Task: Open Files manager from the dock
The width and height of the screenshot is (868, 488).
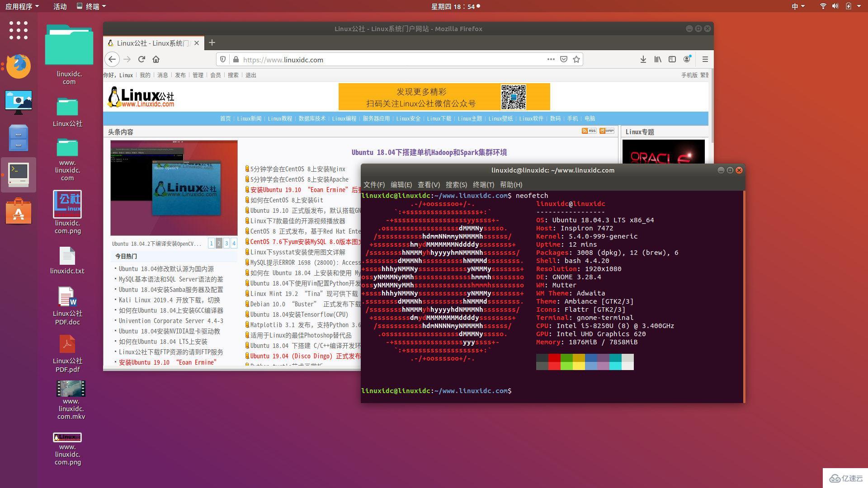Action: coord(19,138)
